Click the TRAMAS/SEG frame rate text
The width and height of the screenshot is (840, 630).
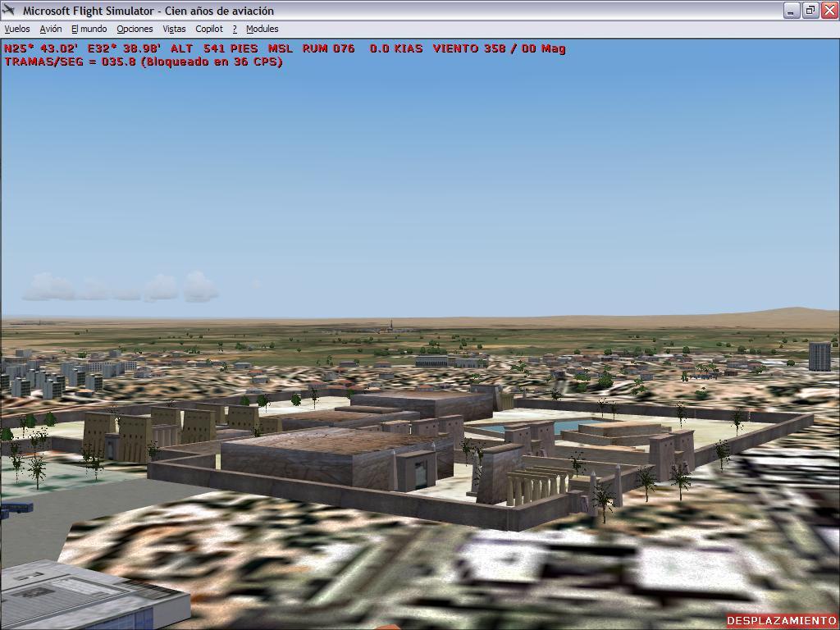144,62
